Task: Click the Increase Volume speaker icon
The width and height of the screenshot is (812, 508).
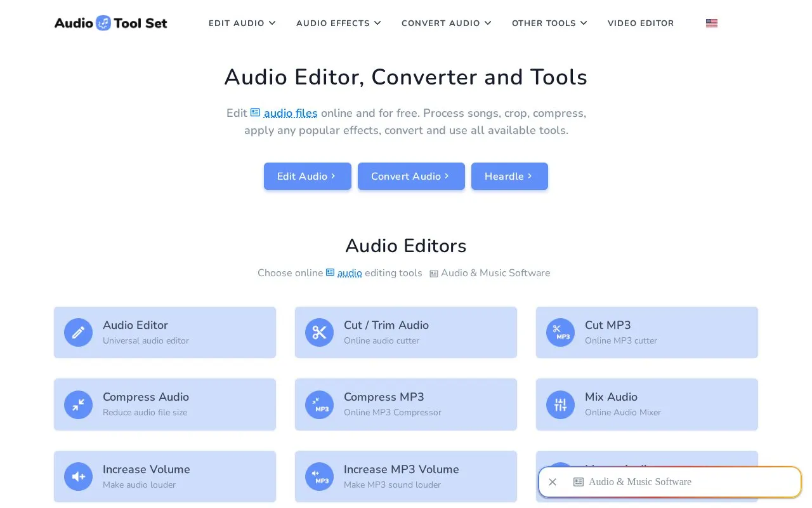Action: [x=78, y=476]
